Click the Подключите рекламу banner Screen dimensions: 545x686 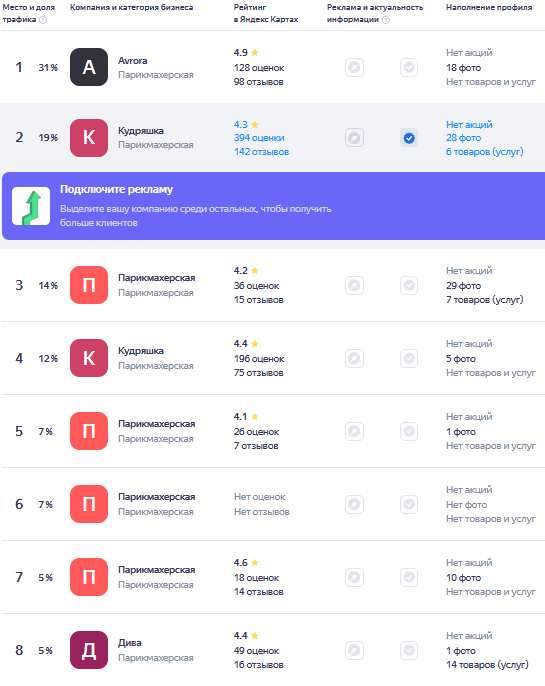pos(273,206)
